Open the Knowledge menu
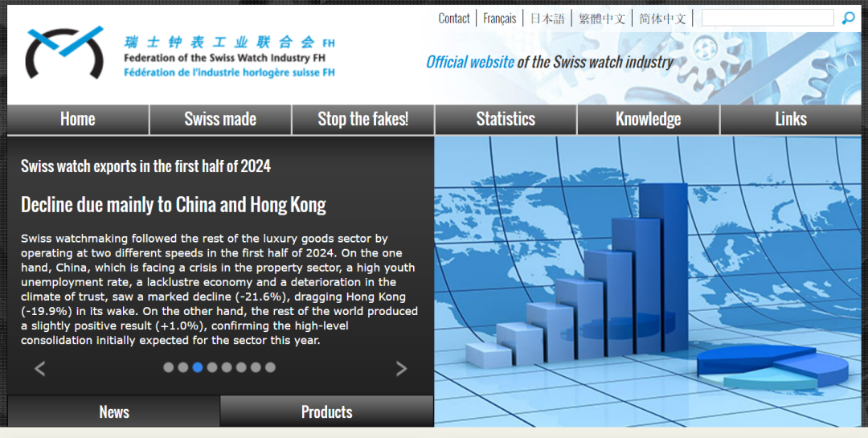 tap(648, 119)
